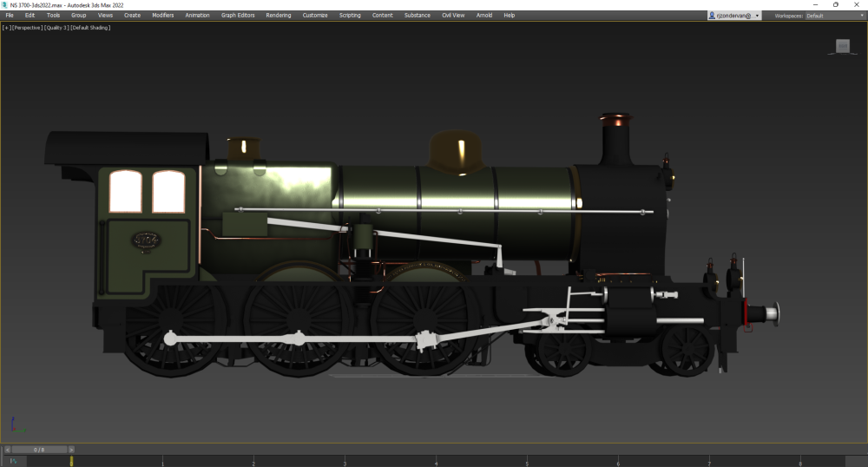This screenshot has height=467, width=868.
Task: Step to next frame with right arrow
Action: pos(71,450)
